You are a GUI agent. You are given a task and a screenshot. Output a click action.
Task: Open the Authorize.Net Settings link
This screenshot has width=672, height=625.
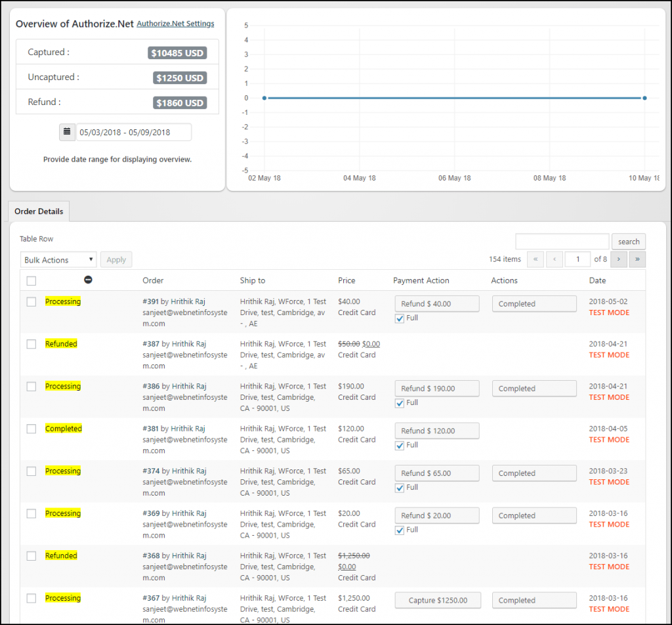[x=175, y=24]
